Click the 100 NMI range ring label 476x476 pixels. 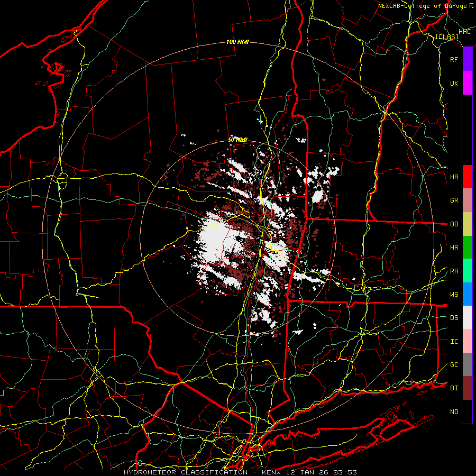click(237, 42)
